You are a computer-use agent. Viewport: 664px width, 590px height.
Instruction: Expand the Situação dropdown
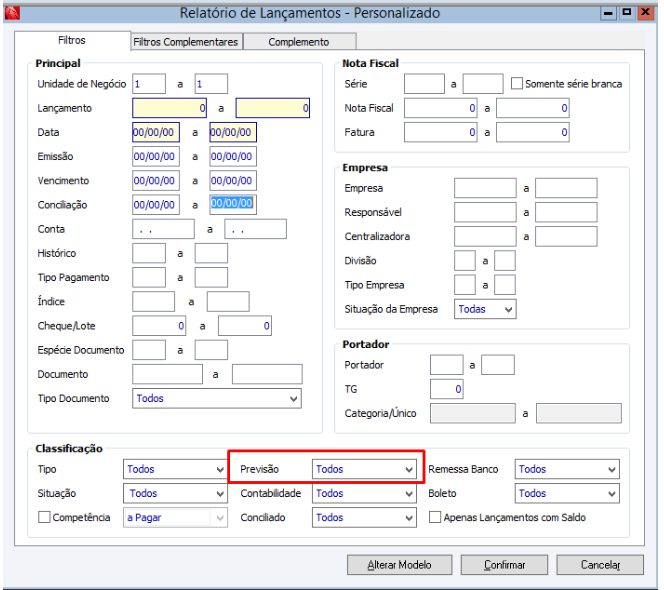pos(175,493)
